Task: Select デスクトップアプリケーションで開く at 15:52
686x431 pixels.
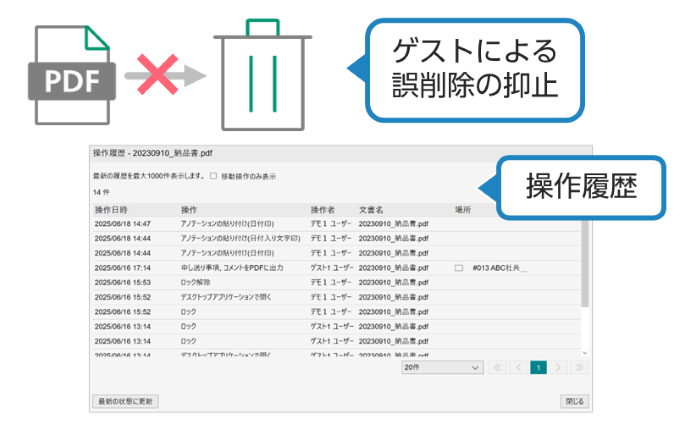Action: [x=226, y=297]
